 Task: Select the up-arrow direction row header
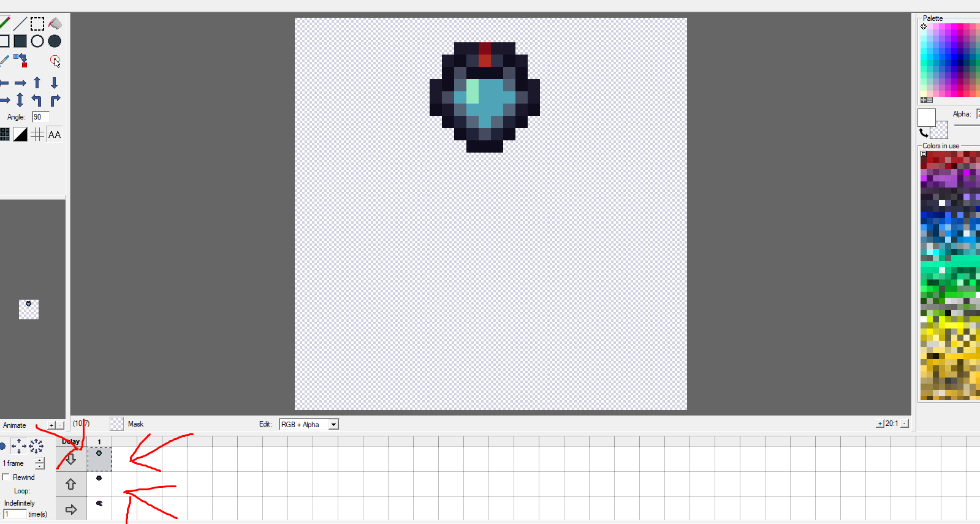[x=71, y=484]
